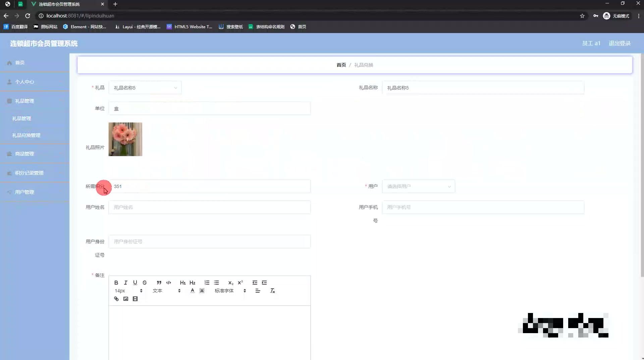Open the text background color picker
Image resolution: width=644 pixels, height=360 pixels.
coord(202,290)
